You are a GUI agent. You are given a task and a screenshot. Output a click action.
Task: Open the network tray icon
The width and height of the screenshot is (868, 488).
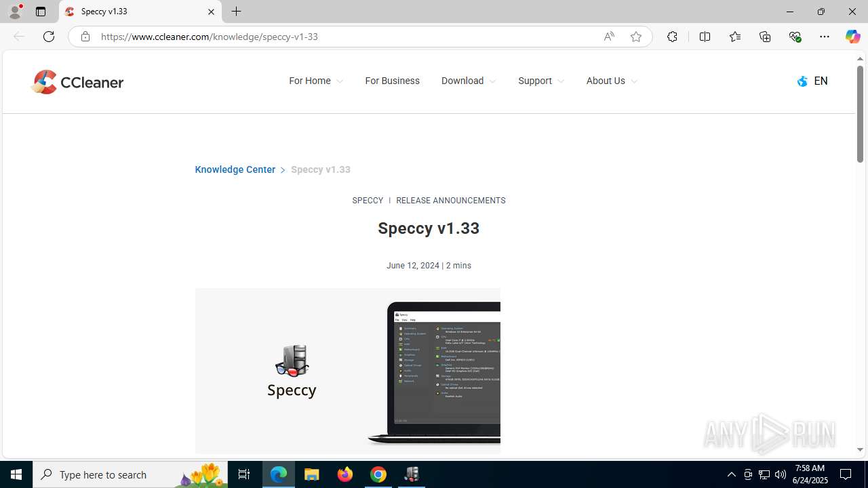(x=764, y=474)
